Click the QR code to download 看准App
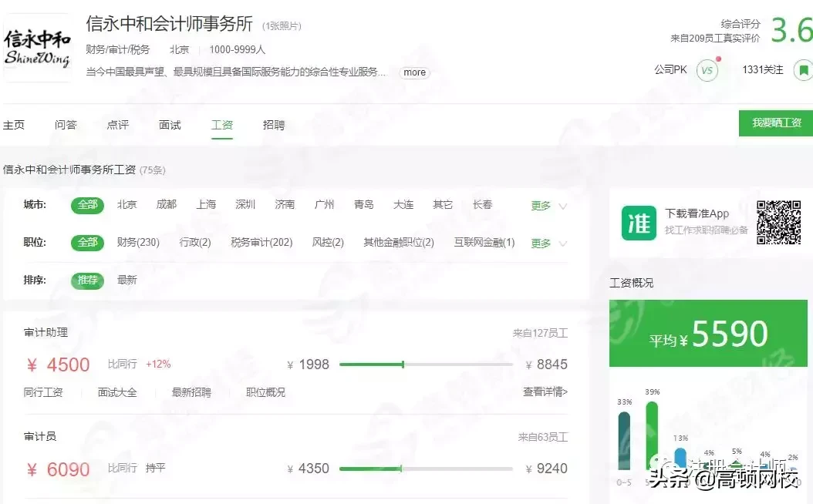Screen dimensions: 813x504 pyautogui.click(x=780, y=223)
